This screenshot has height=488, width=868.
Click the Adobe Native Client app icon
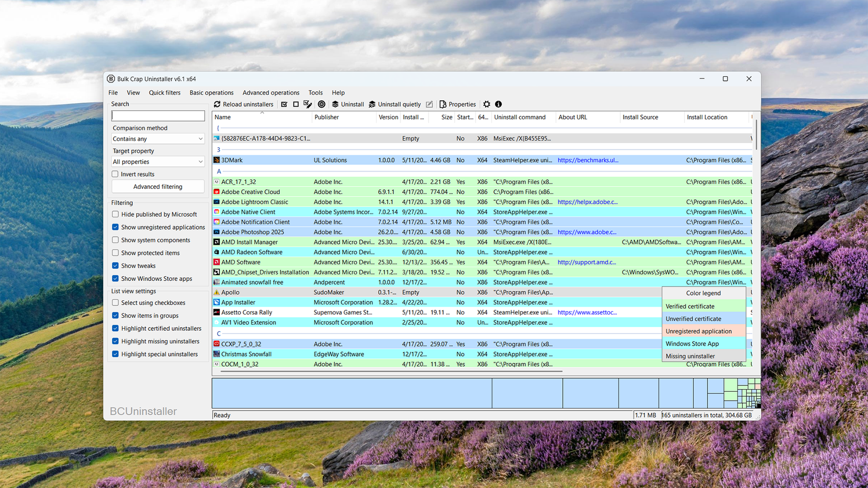pos(216,212)
